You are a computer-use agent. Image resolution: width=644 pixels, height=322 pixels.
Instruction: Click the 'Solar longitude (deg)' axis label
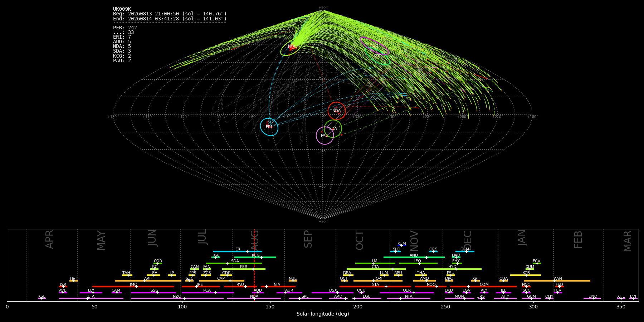(x=323, y=314)
